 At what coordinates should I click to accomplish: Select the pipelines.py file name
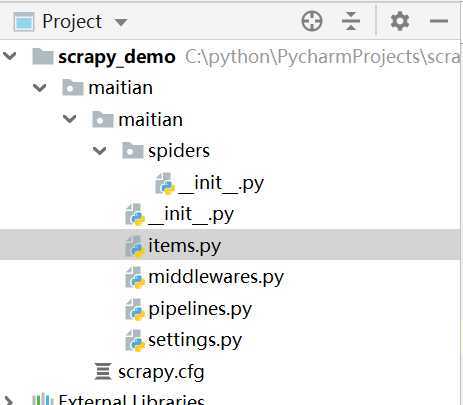click(x=200, y=309)
